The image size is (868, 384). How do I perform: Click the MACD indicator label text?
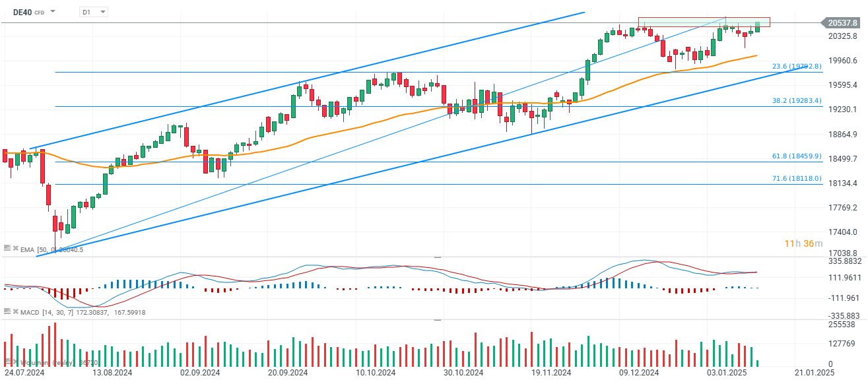29,312
